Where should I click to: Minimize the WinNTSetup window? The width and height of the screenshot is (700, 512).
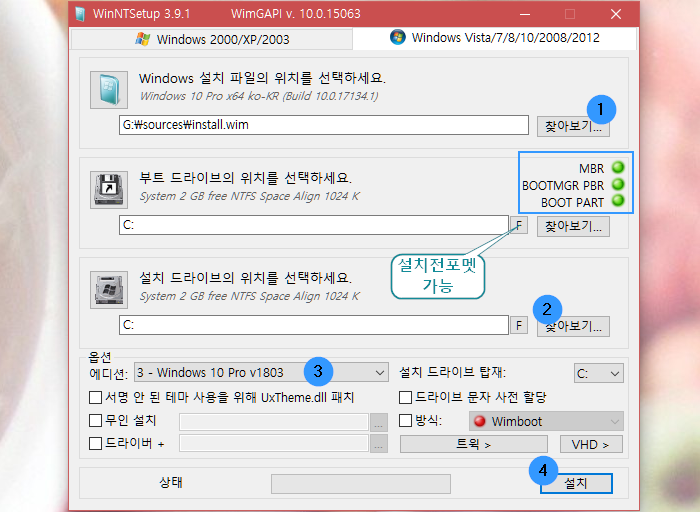525,14
